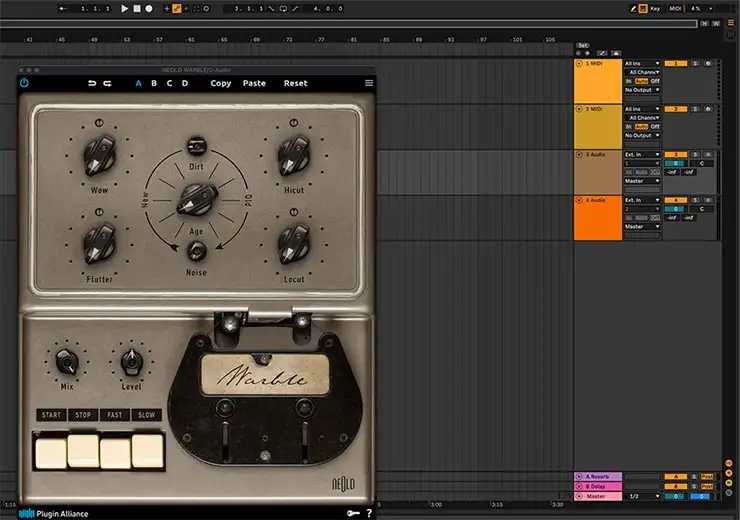The width and height of the screenshot is (740, 520).
Task: Open the question mark help icon
Action: [x=369, y=513]
